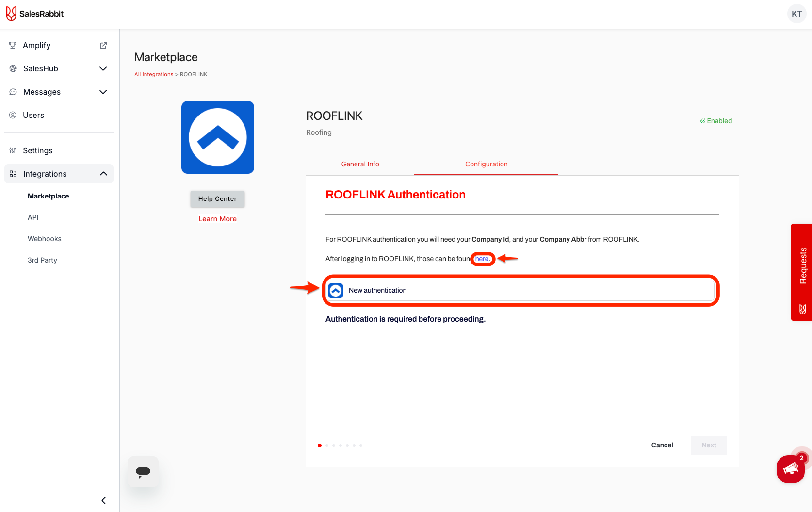Click the ROOFLINK logo image

point(218,137)
